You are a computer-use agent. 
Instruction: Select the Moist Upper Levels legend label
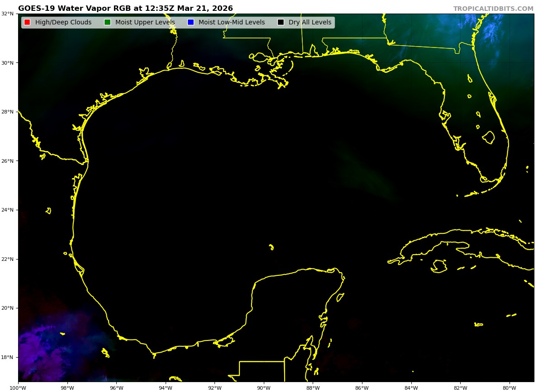pos(145,22)
